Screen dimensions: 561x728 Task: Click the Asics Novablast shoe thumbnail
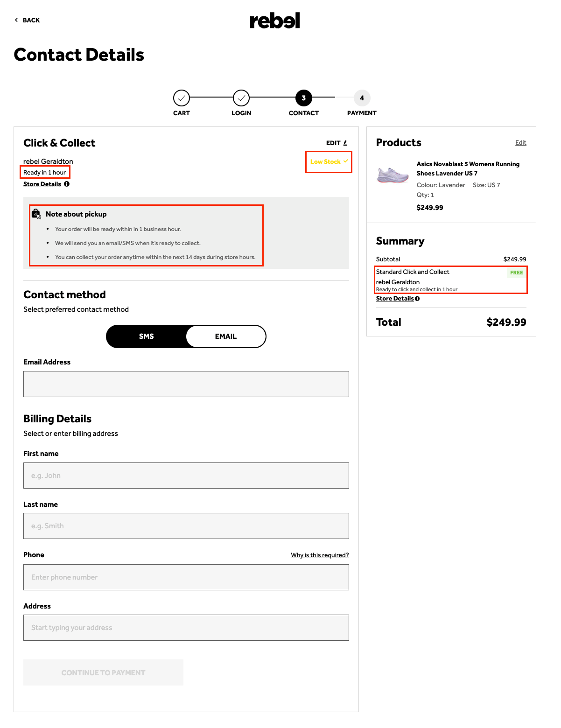393,175
